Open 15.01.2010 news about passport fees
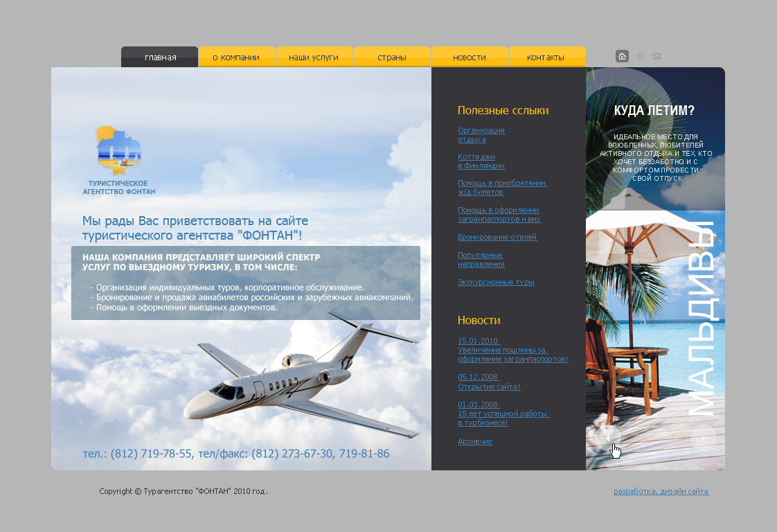This screenshot has width=777, height=532. pyautogui.click(x=513, y=350)
